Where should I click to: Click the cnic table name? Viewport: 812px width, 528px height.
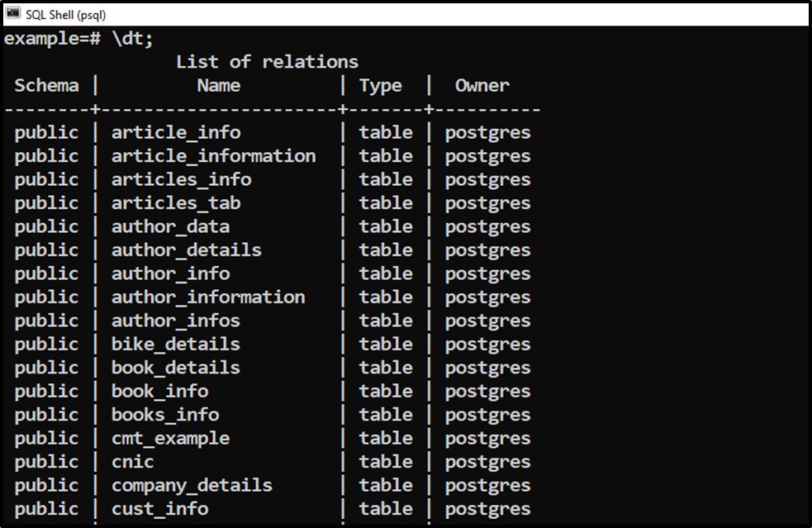132,462
